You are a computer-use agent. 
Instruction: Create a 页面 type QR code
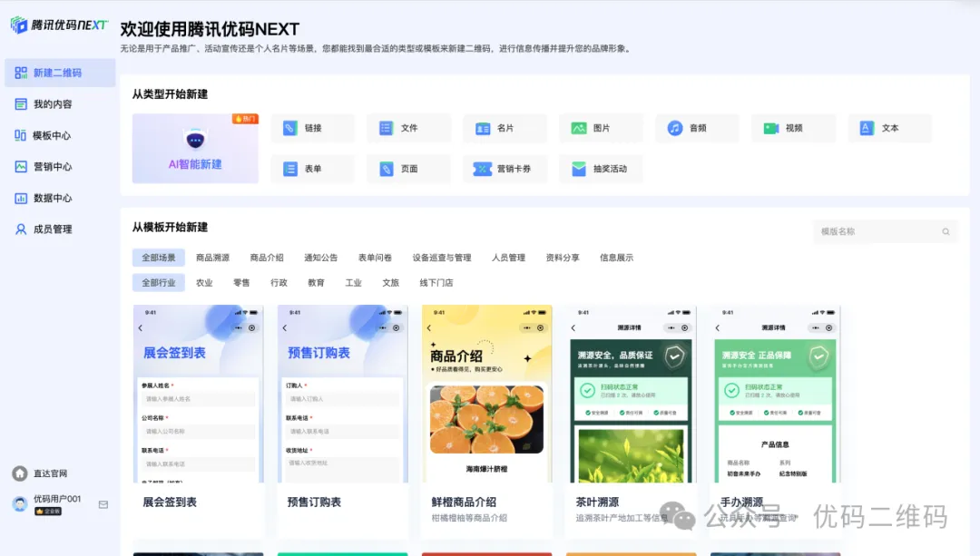(x=408, y=169)
